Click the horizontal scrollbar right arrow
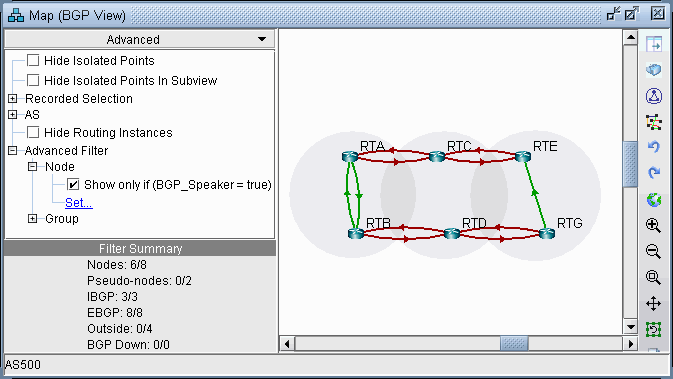This screenshot has width=673, height=379. pyautogui.click(x=631, y=344)
